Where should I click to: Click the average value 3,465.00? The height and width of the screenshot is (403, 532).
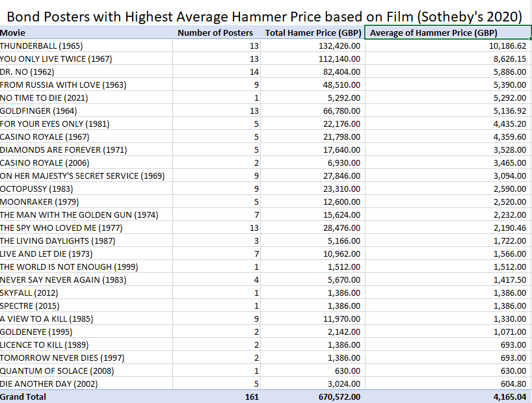coord(510,163)
